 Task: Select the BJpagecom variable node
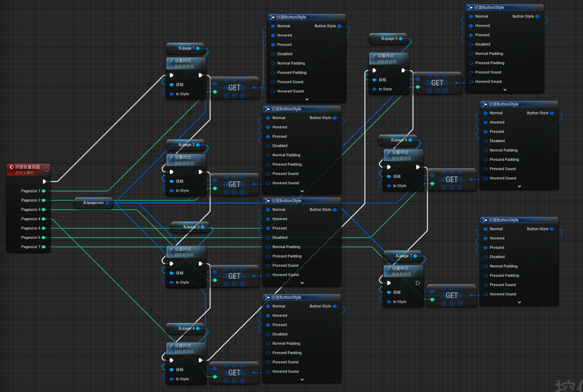coord(93,203)
